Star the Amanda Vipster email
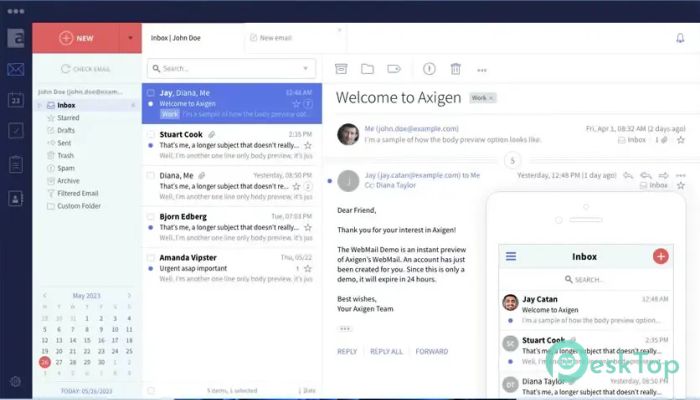Screen dimensions: 700x400 (x=308, y=268)
